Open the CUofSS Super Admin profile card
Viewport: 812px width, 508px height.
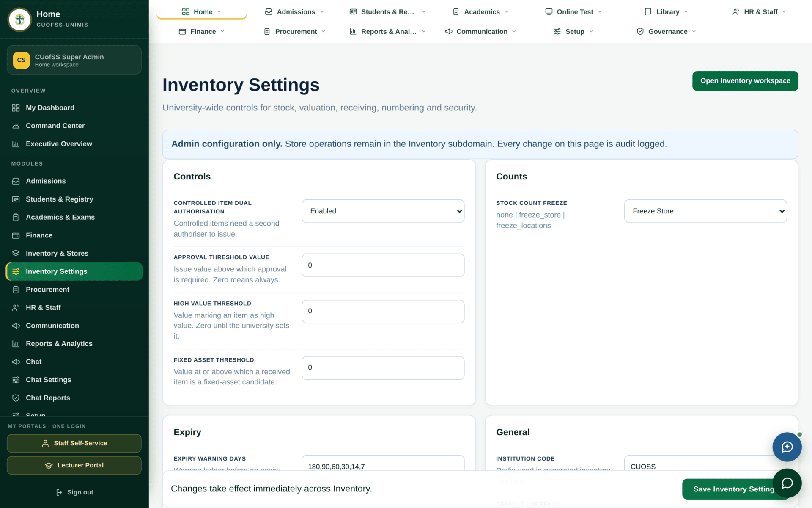click(74, 60)
